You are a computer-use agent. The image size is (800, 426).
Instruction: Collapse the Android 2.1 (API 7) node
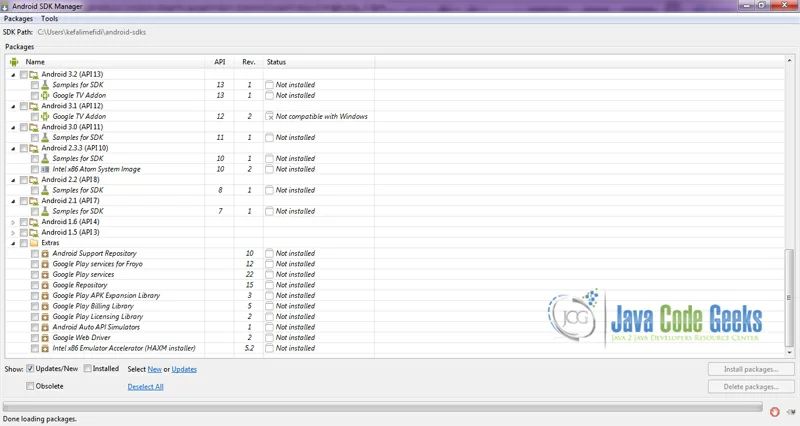pos(13,201)
